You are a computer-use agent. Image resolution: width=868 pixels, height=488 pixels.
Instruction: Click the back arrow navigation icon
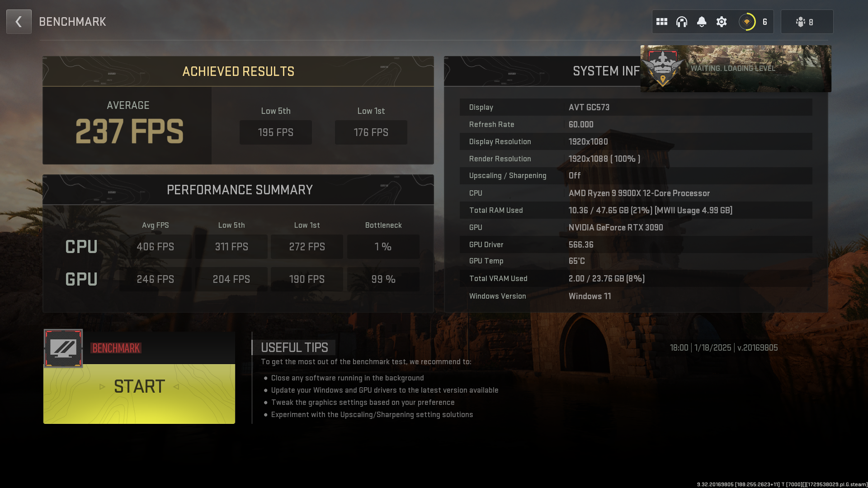[19, 21]
